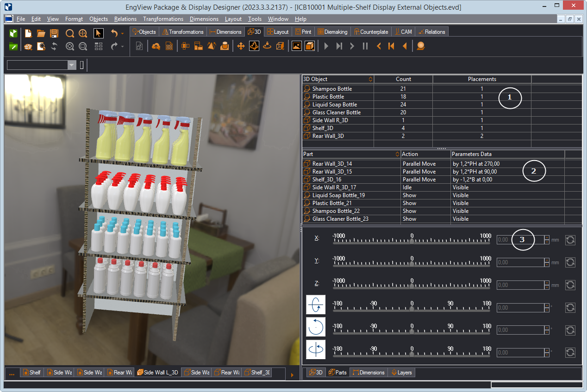Toggle the background picture icon
Screen dimensions: 587x392
pyautogui.click(x=296, y=46)
